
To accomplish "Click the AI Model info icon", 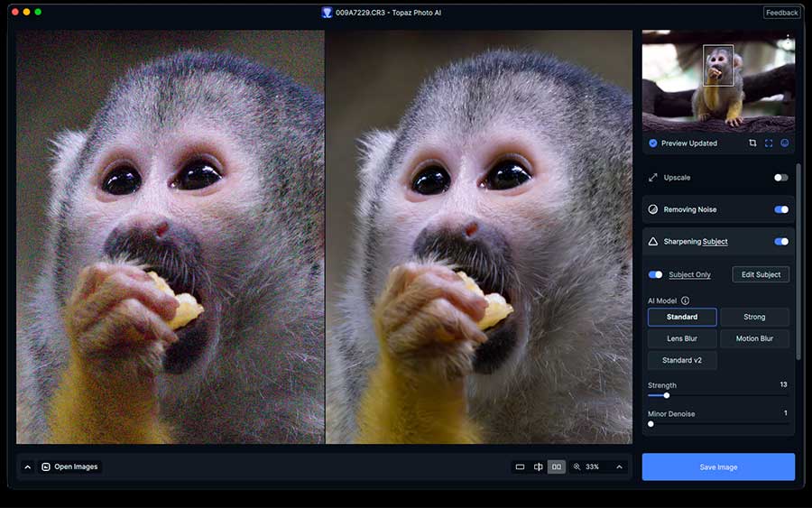I will coord(685,300).
